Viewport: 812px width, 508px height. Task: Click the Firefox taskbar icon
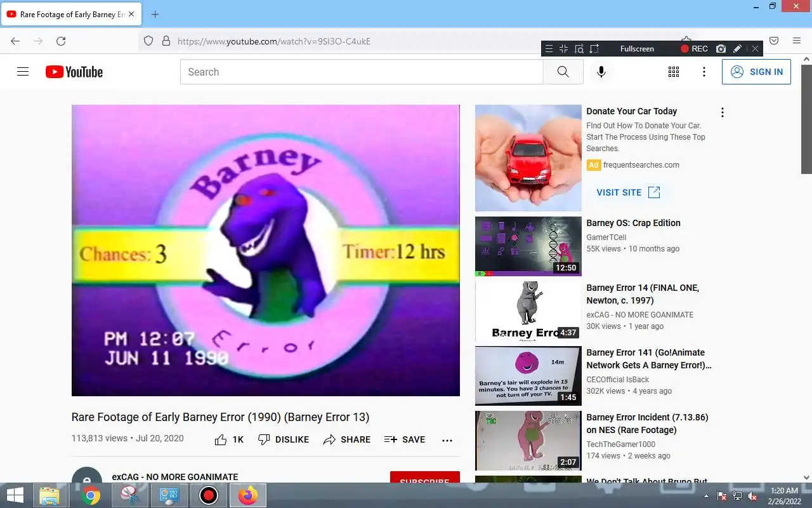pos(248,495)
